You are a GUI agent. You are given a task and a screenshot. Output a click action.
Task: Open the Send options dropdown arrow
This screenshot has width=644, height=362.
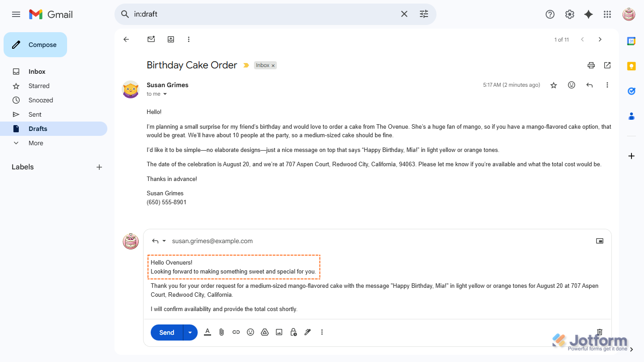(x=190, y=333)
